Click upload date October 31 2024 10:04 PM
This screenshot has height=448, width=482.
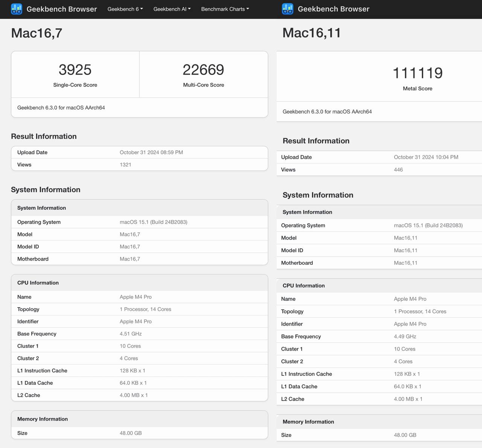[426, 157]
